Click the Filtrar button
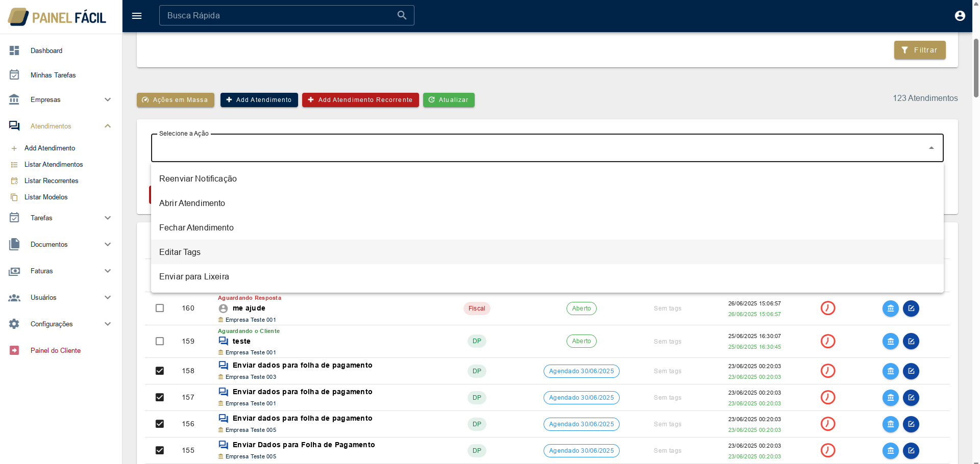 point(920,50)
